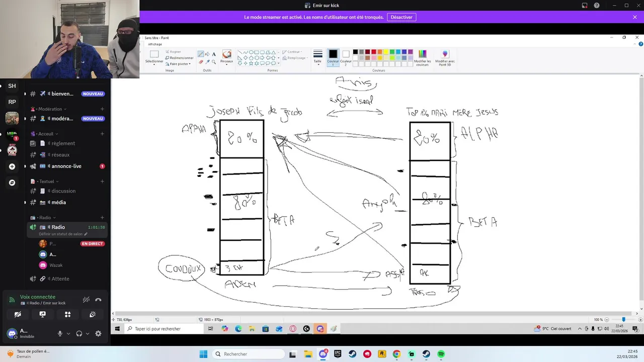This screenshot has width=644, height=362.
Task: Open the réseaux channel
Action: tap(67, 155)
